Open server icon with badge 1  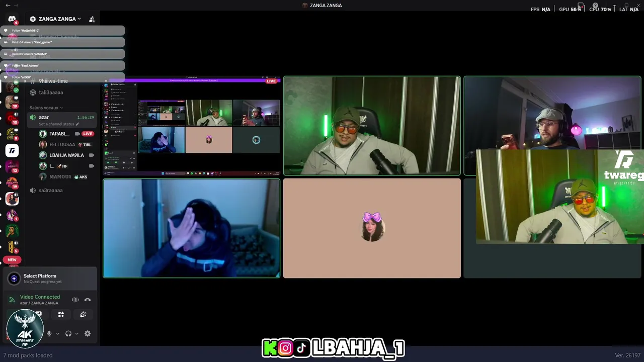pyautogui.click(x=12, y=215)
